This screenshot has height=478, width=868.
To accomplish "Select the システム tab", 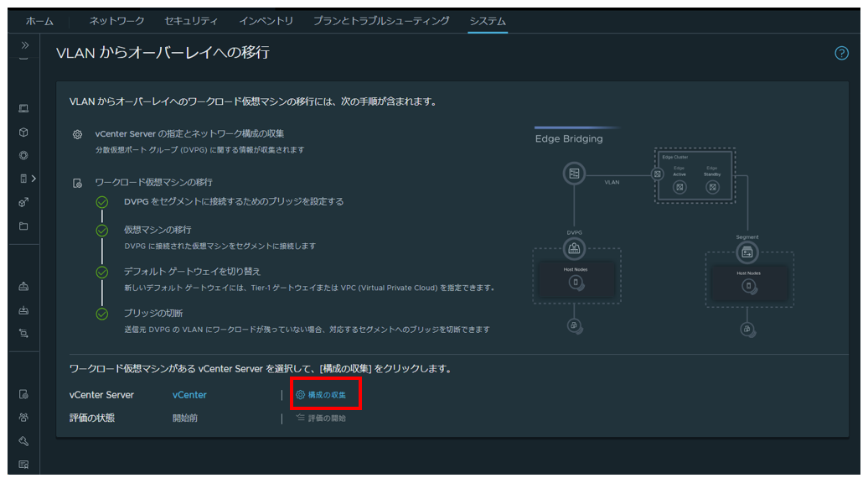I will [x=488, y=21].
